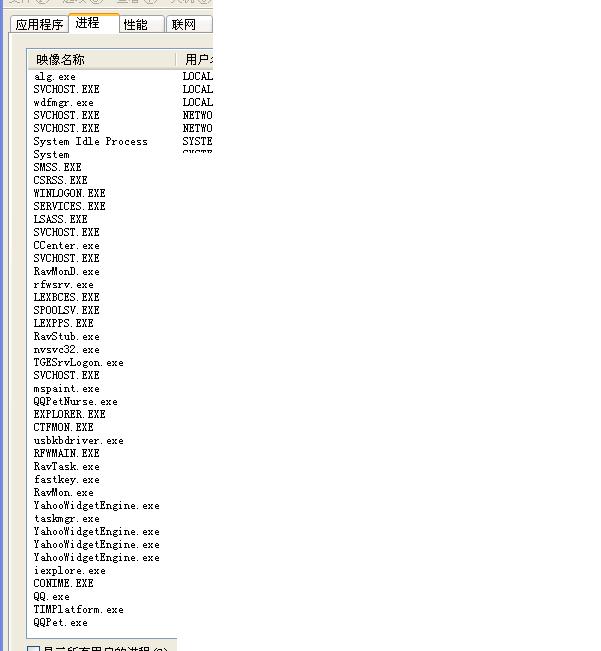Select the RavTask.exe process
The height and width of the screenshot is (651, 601).
[x=66, y=466]
